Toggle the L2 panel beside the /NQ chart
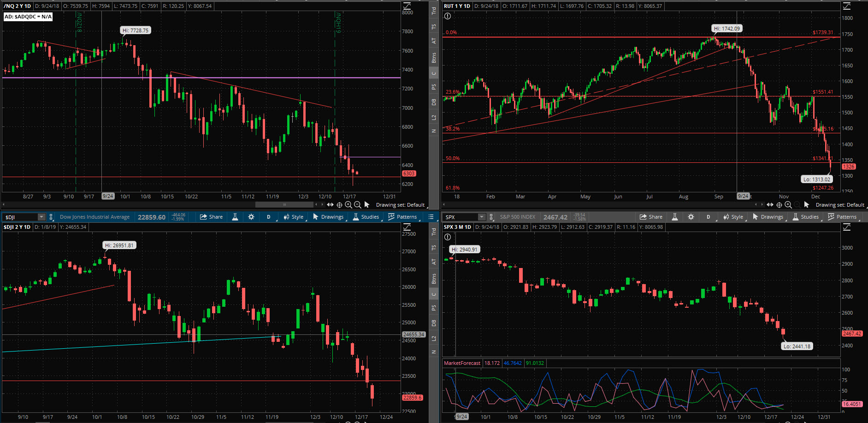This screenshot has height=423, width=868. [x=434, y=118]
